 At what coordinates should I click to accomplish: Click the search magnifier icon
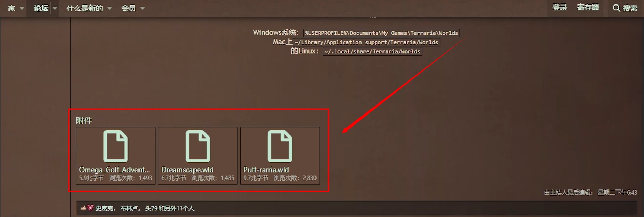pos(617,8)
